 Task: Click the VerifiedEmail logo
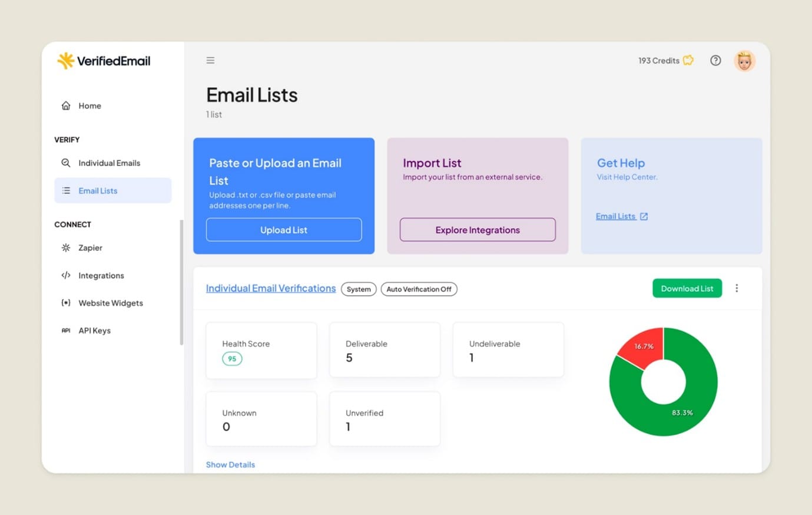tap(104, 60)
